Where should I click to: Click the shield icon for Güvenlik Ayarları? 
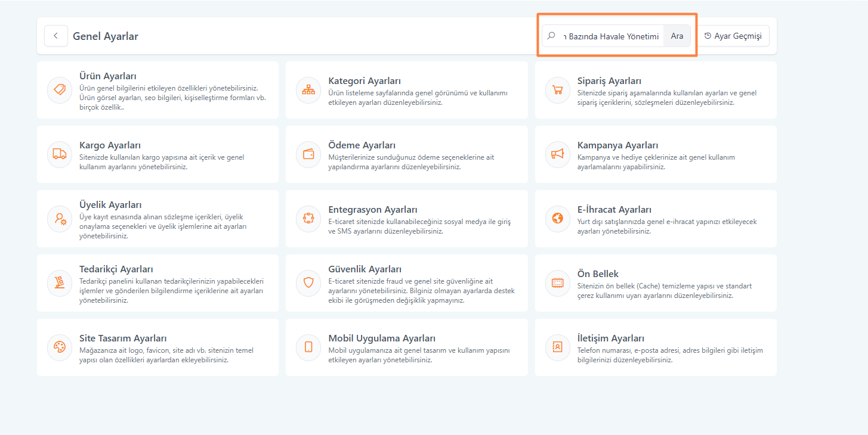[x=308, y=283]
